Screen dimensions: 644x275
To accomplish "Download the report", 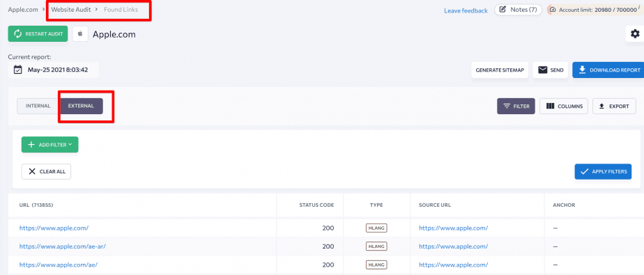I will click(608, 70).
